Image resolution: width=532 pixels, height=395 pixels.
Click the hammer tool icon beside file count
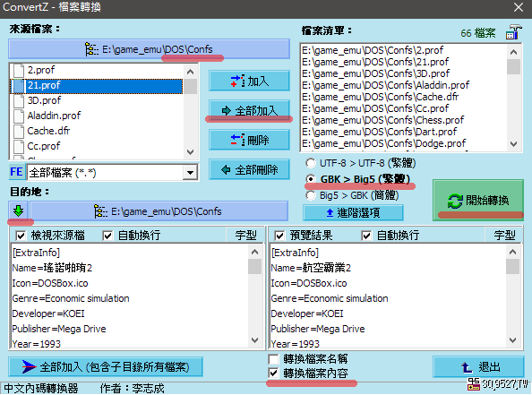(513, 32)
